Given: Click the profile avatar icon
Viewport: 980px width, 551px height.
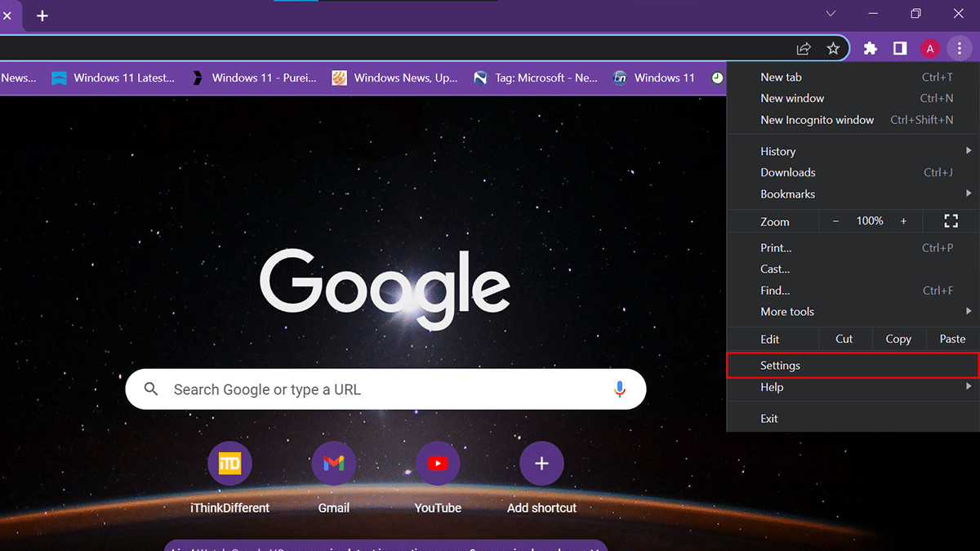Looking at the screenshot, I should [929, 49].
